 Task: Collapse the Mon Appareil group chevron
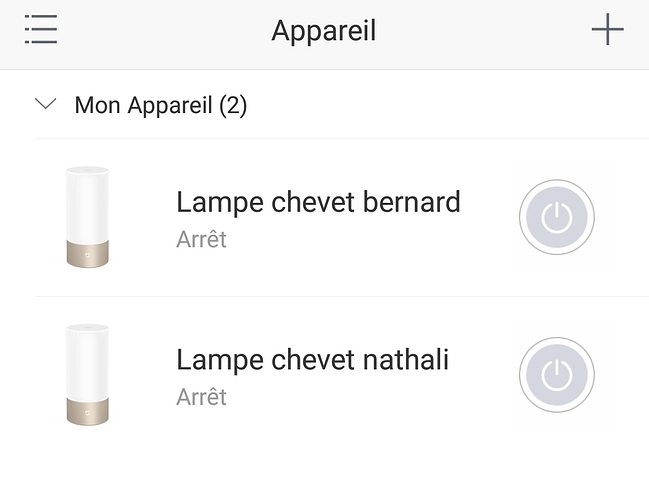[x=45, y=104]
